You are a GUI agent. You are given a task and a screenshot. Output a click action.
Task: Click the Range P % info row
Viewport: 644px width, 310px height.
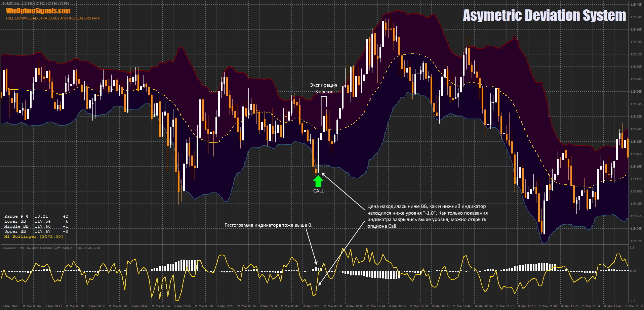click(x=36, y=216)
